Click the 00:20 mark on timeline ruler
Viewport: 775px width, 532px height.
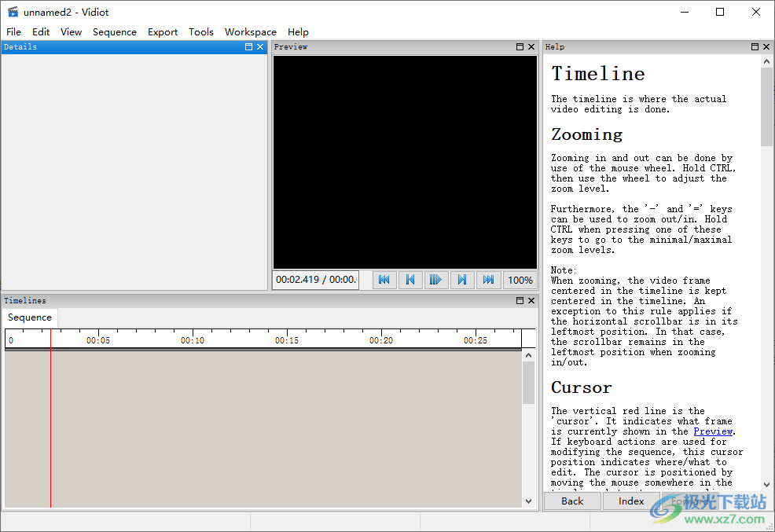381,340
